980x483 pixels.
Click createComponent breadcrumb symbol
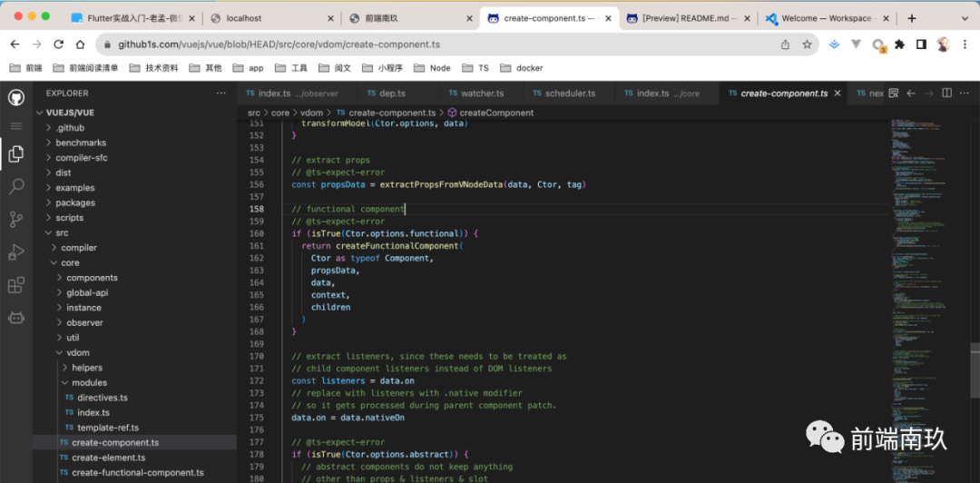[x=491, y=113]
